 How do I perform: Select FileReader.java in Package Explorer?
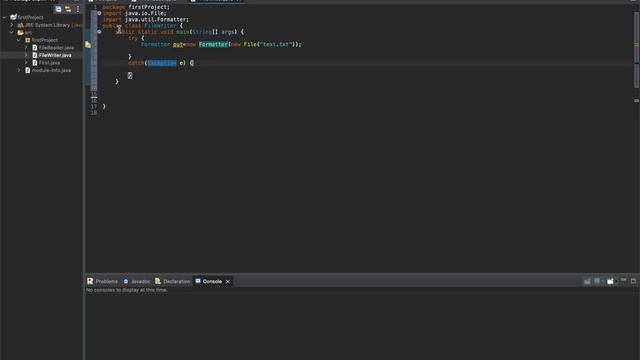coord(56,48)
